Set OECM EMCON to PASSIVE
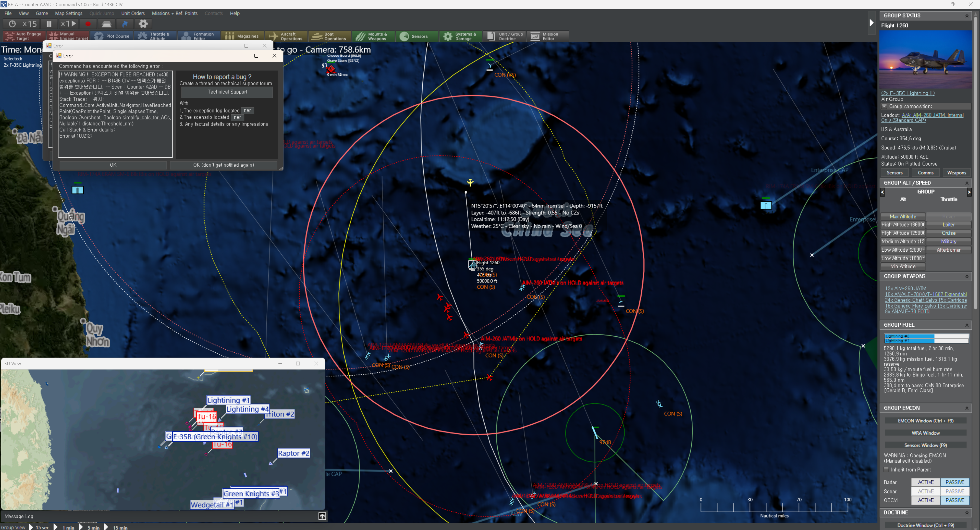Image resolution: width=980 pixels, height=530 pixels. (x=954, y=500)
